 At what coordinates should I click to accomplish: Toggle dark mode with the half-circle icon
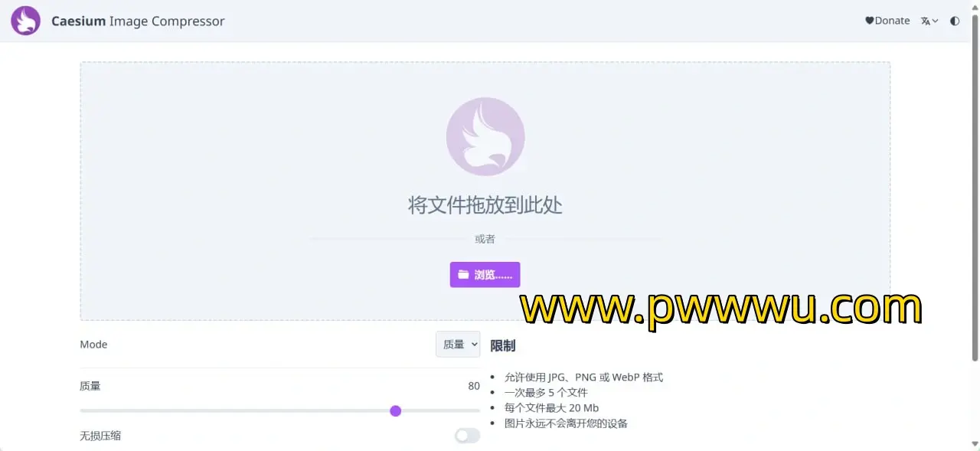[x=955, y=21]
